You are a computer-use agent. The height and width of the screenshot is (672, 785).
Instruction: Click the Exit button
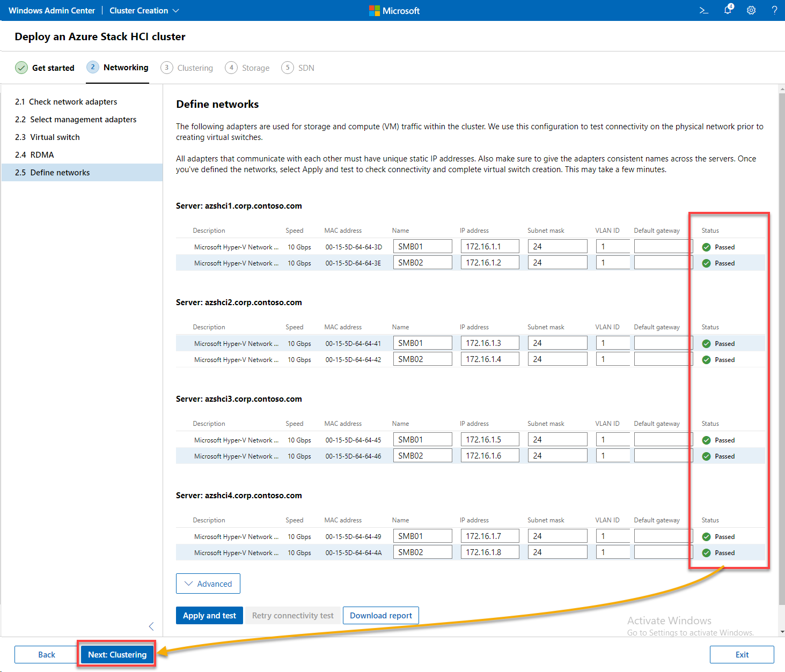742,655
